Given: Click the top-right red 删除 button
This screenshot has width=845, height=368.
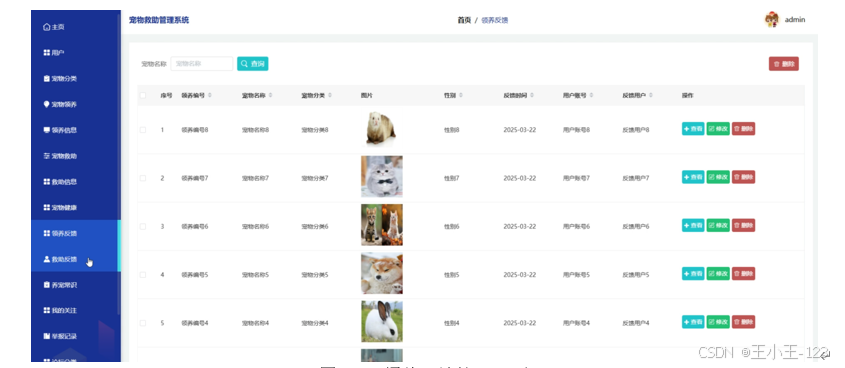Looking at the screenshot, I should click(784, 64).
